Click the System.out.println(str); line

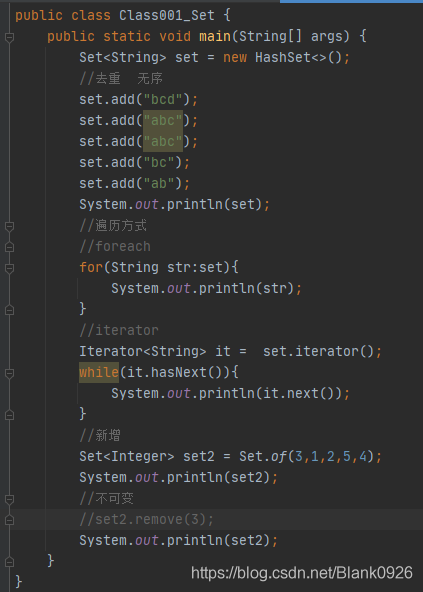[x=206, y=289]
